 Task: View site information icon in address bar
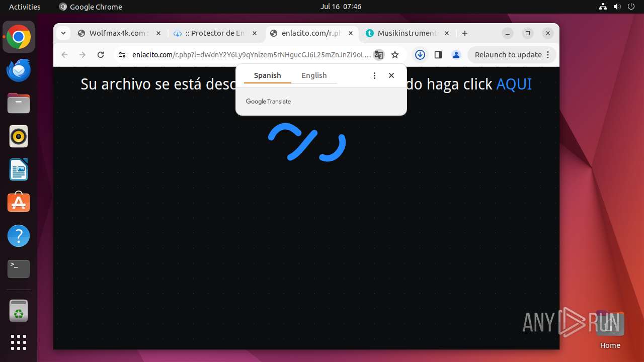point(122,55)
